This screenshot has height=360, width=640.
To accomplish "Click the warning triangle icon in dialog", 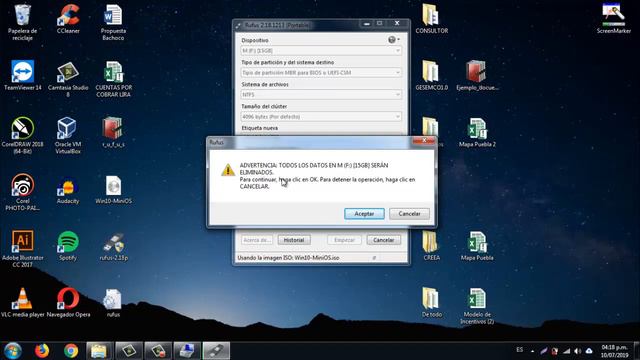I will point(228,170).
